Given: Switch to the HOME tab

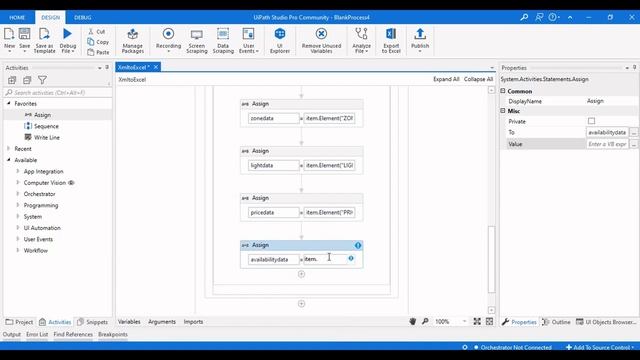Looking at the screenshot, I should [17, 18].
